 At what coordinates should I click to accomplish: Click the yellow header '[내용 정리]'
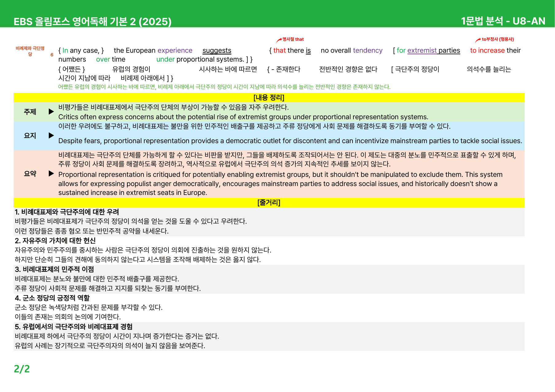(x=269, y=97)
